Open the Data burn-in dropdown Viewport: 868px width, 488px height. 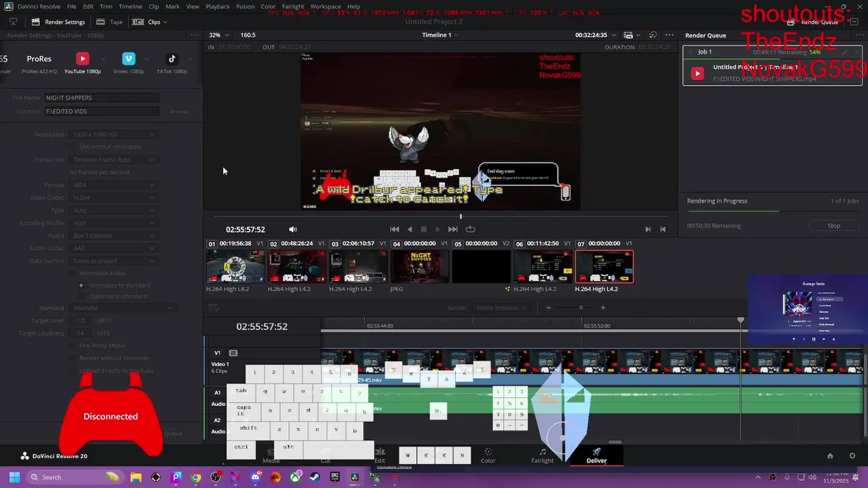[113, 261]
